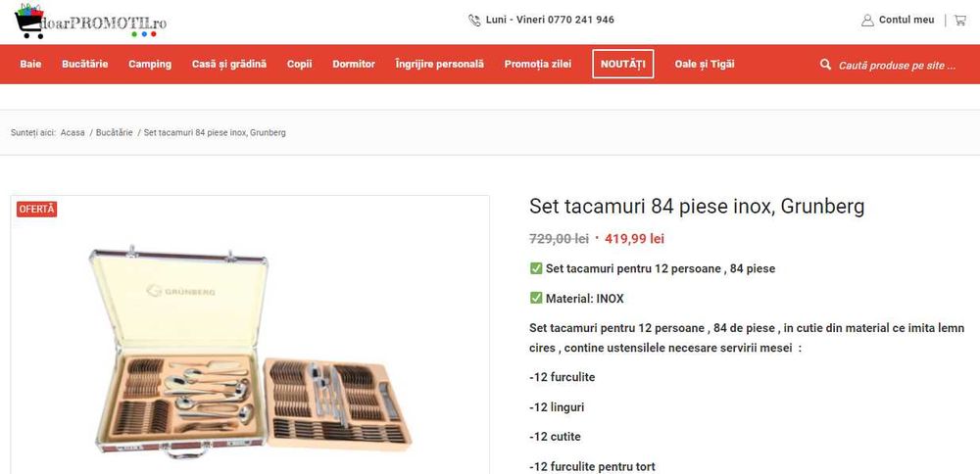The width and height of the screenshot is (980, 474).
Task: Click the user account icon
Action: (x=867, y=20)
